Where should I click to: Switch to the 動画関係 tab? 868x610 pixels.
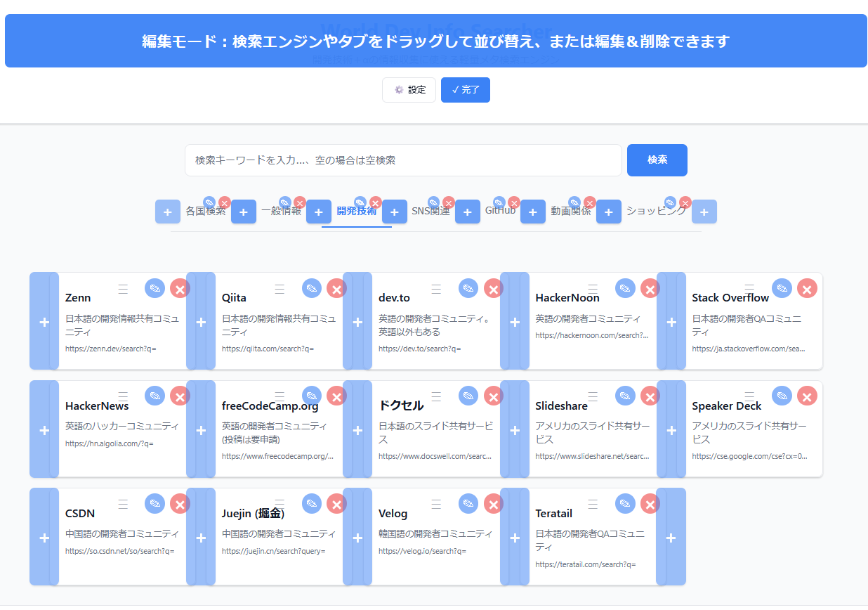click(x=571, y=211)
